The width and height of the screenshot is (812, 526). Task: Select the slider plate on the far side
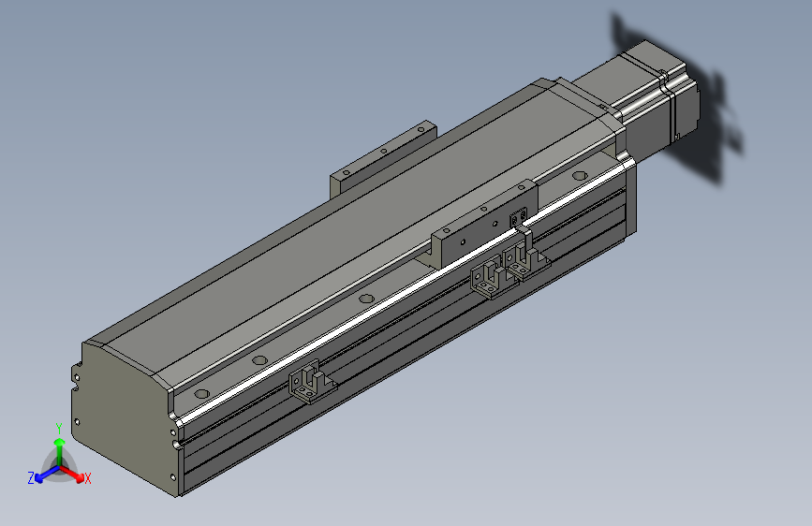[x=383, y=159]
